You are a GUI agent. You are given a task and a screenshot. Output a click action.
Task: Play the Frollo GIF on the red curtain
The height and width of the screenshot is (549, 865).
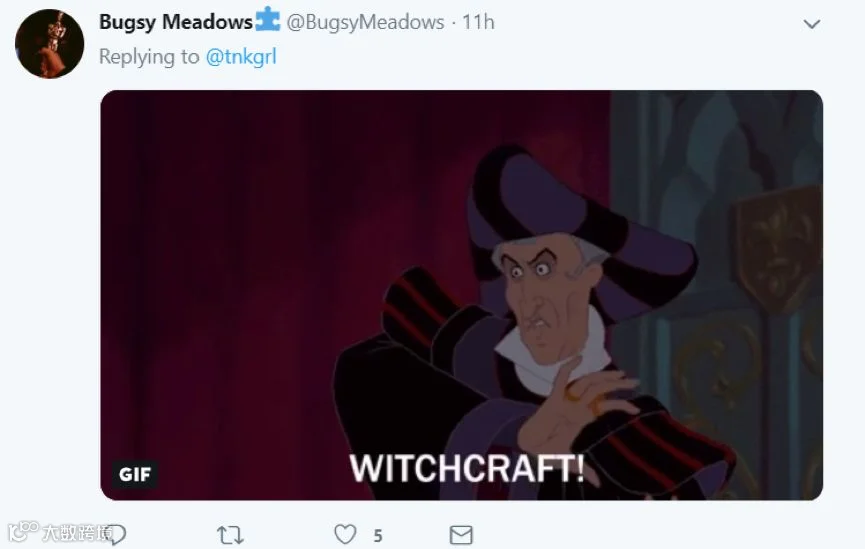click(462, 295)
